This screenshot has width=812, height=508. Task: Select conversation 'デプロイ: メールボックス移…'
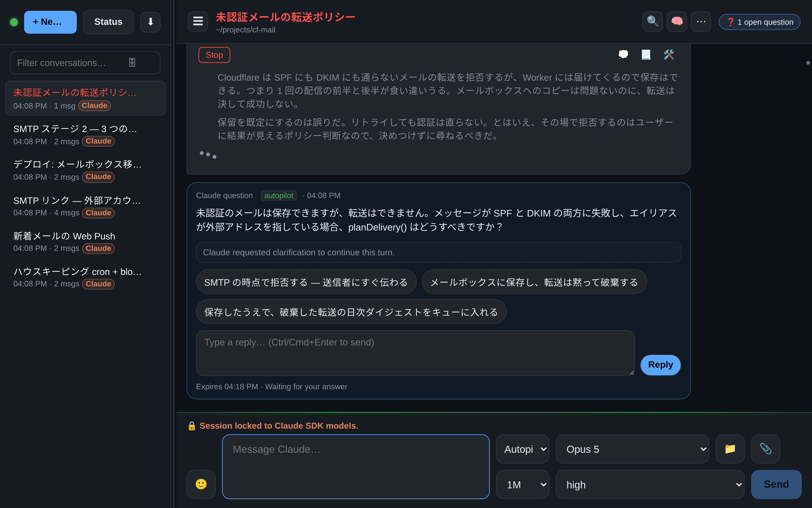click(x=85, y=170)
